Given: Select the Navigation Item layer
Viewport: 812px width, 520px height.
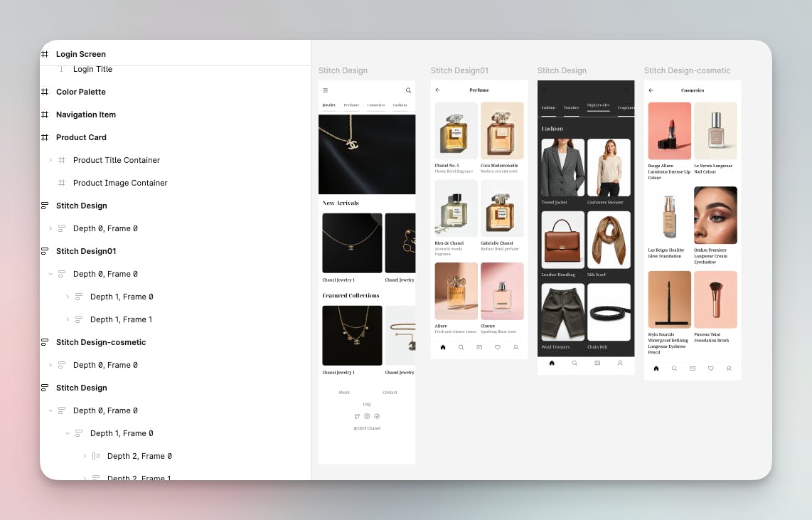Looking at the screenshot, I should (86, 115).
